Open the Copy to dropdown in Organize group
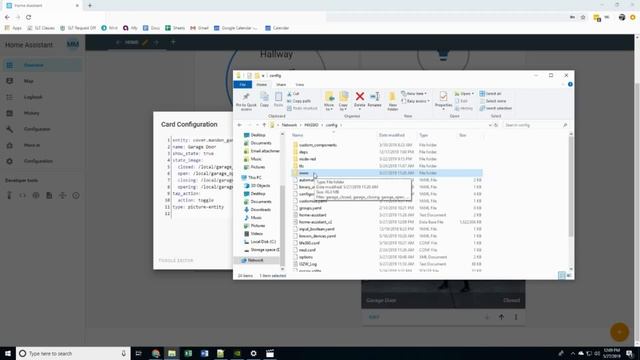The image size is (640, 360). [x=343, y=101]
